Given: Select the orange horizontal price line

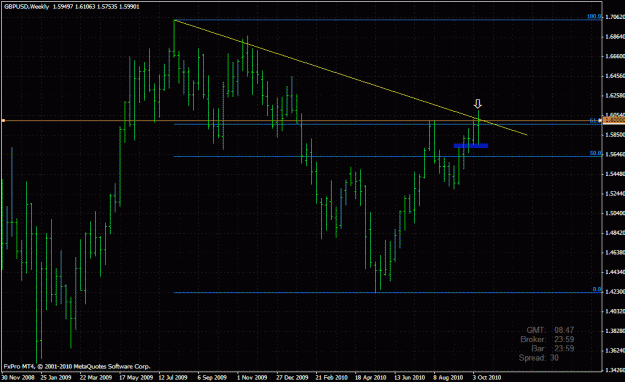Looking at the screenshot, I should click(301, 120).
